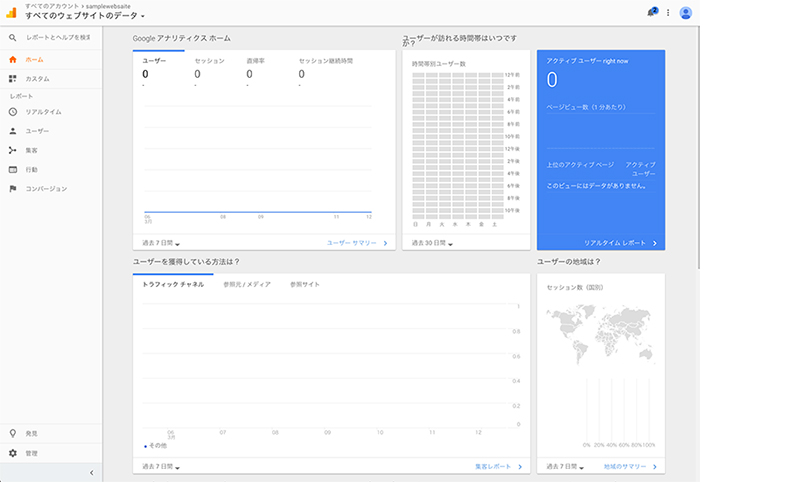This screenshot has width=800, height=482.
Task: Click the hourly users heatmap grid
Action: coord(458,145)
